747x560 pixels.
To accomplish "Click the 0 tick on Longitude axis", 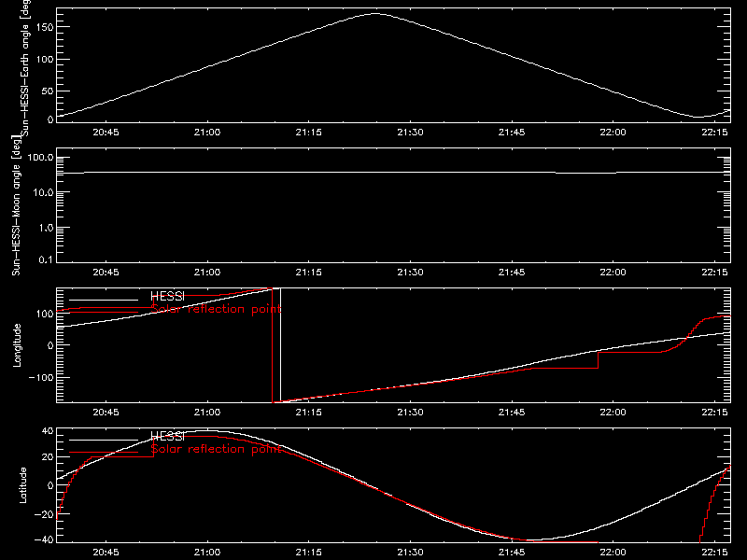I will point(50,345).
